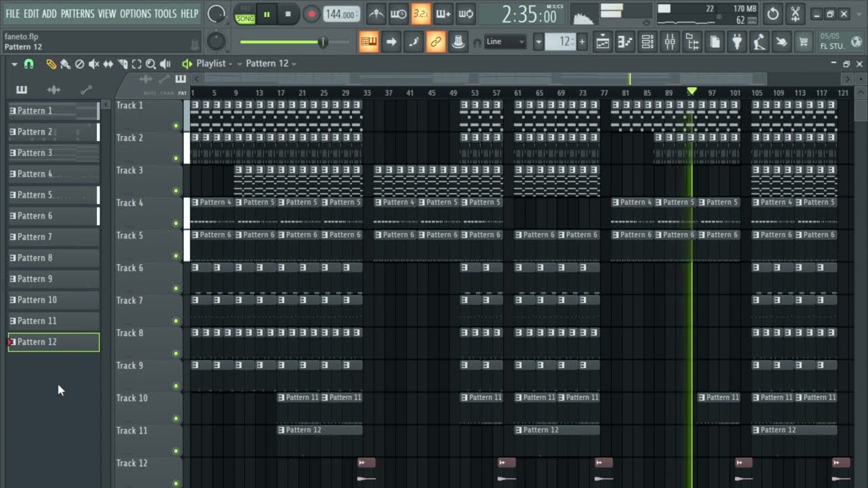Switch the Pat/Song mode button

click(x=245, y=14)
